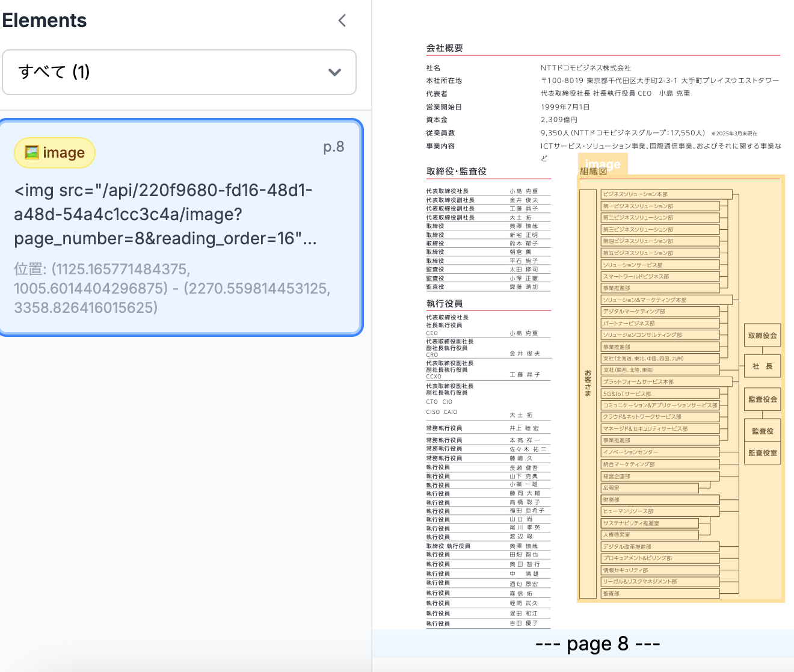Click the サステナビリティ推進室 box
Image resolution: width=794 pixels, height=672 pixels.
point(650,523)
